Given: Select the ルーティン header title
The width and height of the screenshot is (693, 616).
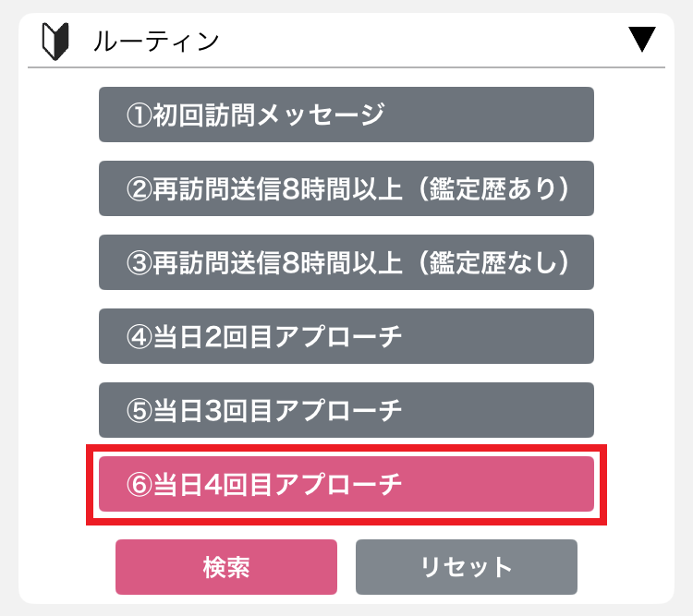Looking at the screenshot, I should point(156,42).
